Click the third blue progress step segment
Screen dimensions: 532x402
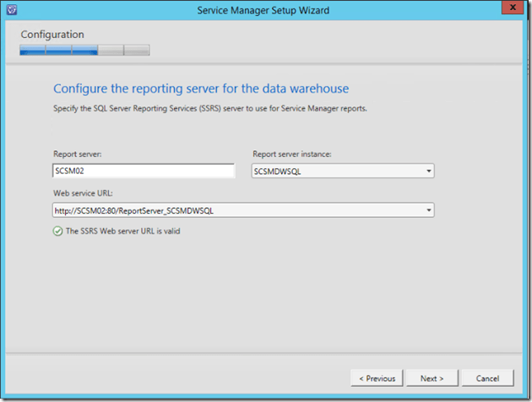click(84, 50)
